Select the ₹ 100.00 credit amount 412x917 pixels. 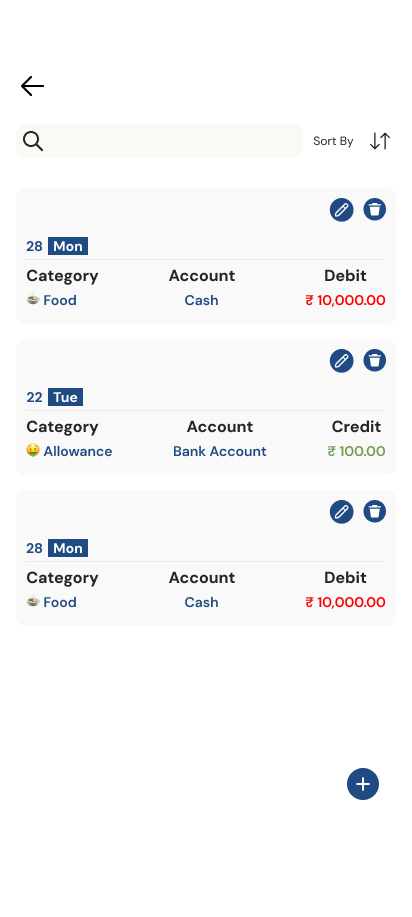click(x=356, y=451)
